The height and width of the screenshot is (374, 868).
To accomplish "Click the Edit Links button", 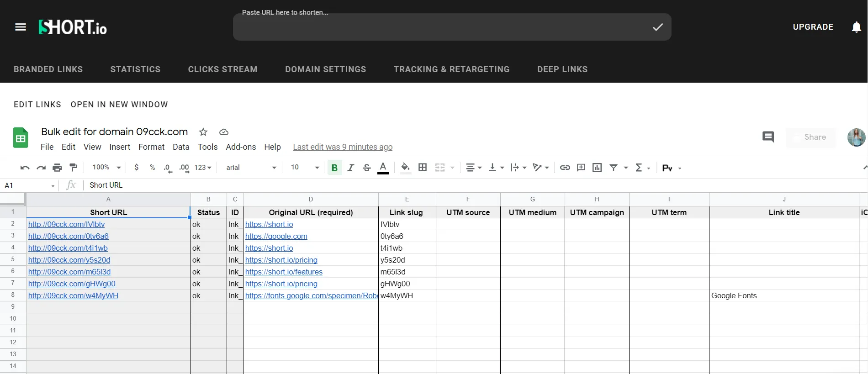I will point(37,105).
